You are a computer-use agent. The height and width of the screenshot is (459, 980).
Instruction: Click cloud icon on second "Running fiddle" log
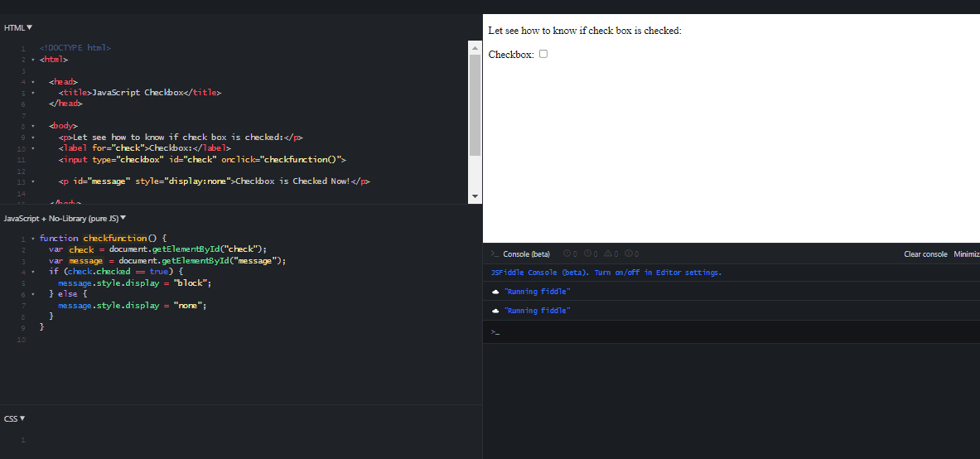[x=495, y=311]
